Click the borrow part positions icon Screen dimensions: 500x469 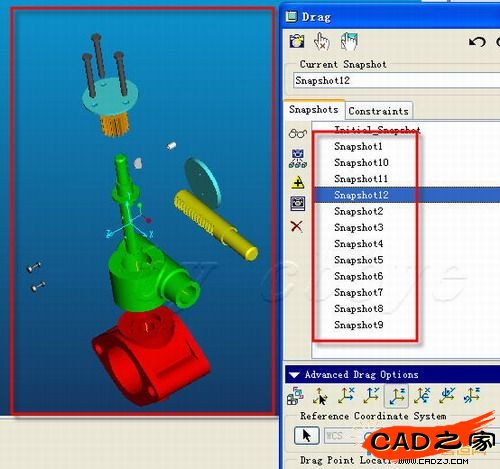coord(298,158)
